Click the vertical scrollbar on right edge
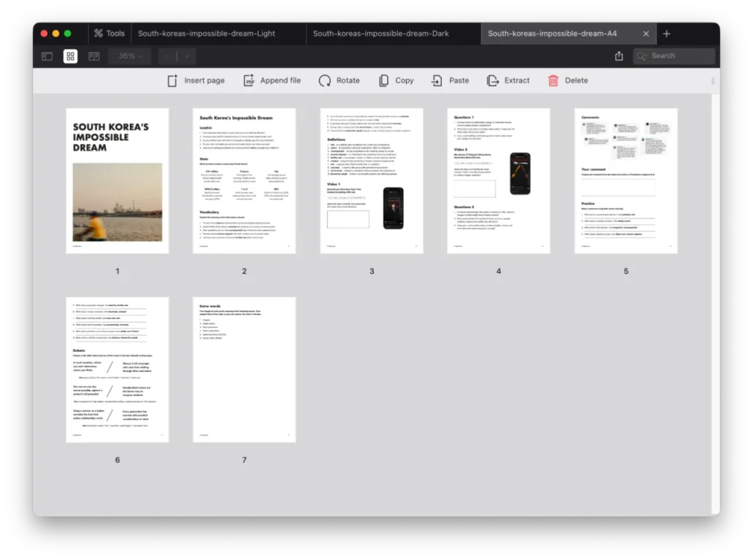The image size is (753, 560). click(x=715, y=305)
